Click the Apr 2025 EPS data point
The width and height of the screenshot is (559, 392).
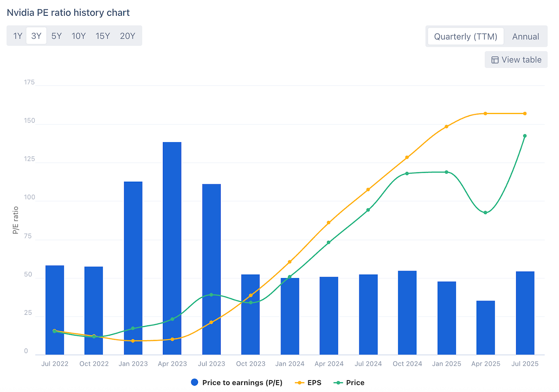(485, 114)
